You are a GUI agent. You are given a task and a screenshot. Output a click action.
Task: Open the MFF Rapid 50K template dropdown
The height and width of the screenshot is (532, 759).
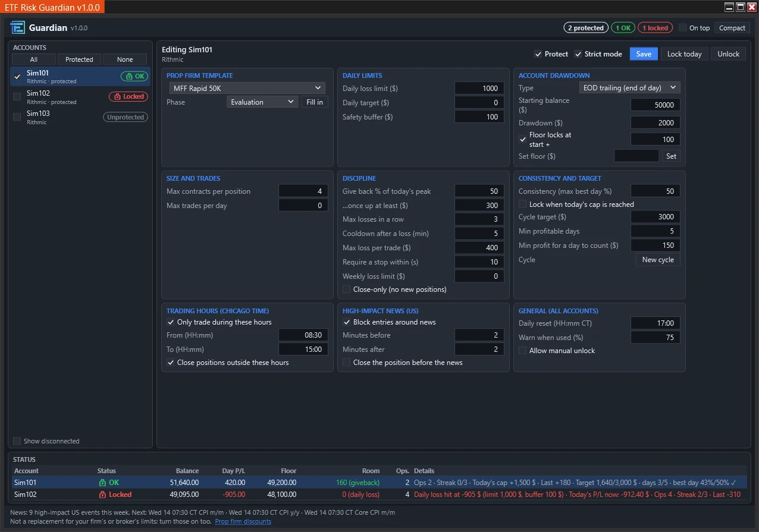click(x=247, y=88)
